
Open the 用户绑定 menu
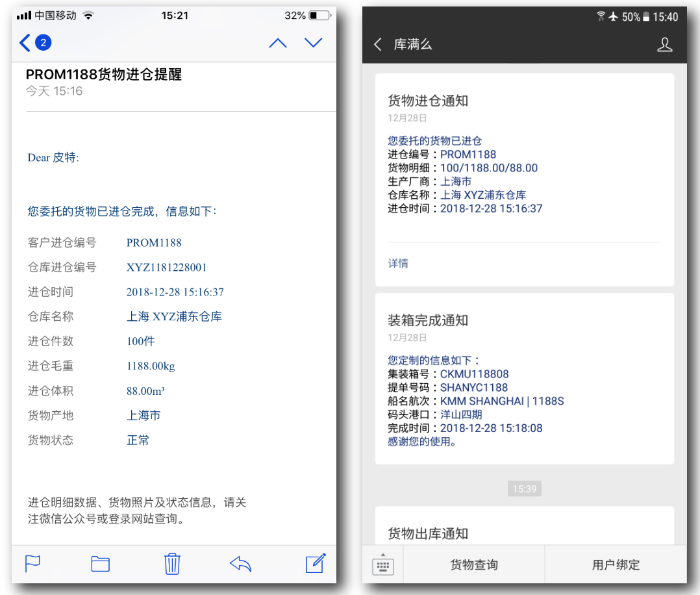[616, 564]
